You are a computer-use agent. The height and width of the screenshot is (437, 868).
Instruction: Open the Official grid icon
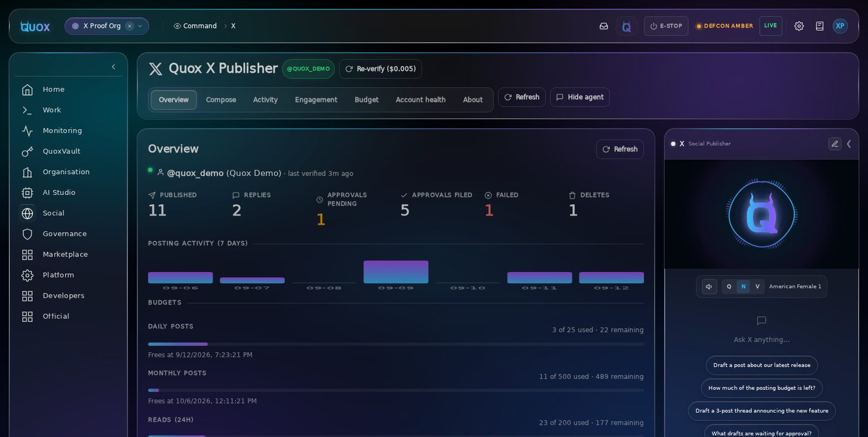point(27,316)
